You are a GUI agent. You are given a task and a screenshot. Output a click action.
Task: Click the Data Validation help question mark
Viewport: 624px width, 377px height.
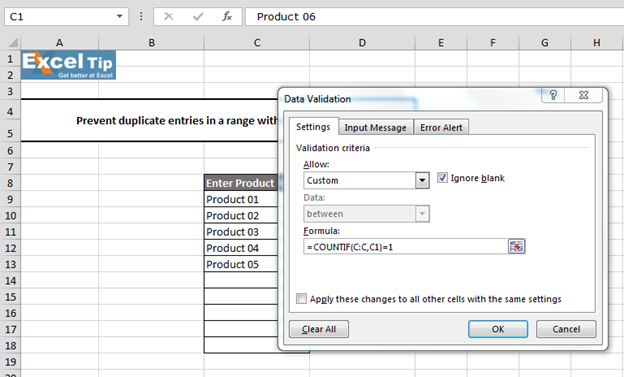553,95
